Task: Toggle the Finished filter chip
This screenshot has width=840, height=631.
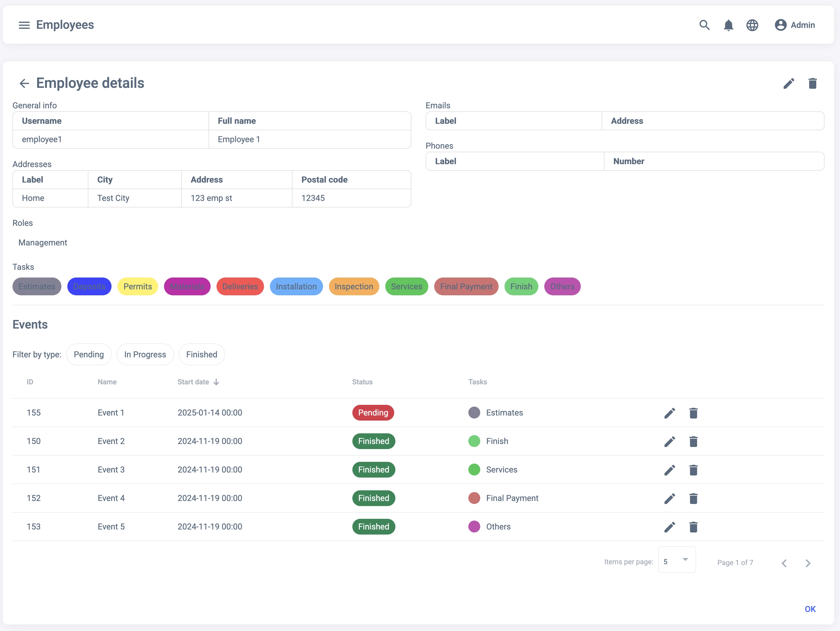Action: (x=202, y=354)
